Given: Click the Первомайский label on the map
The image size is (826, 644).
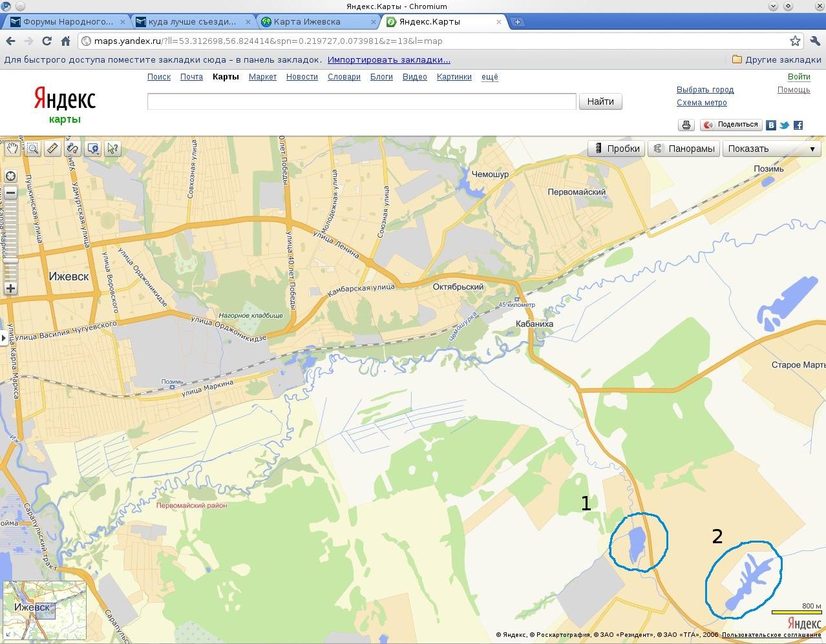Looking at the screenshot, I should click(577, 192).
